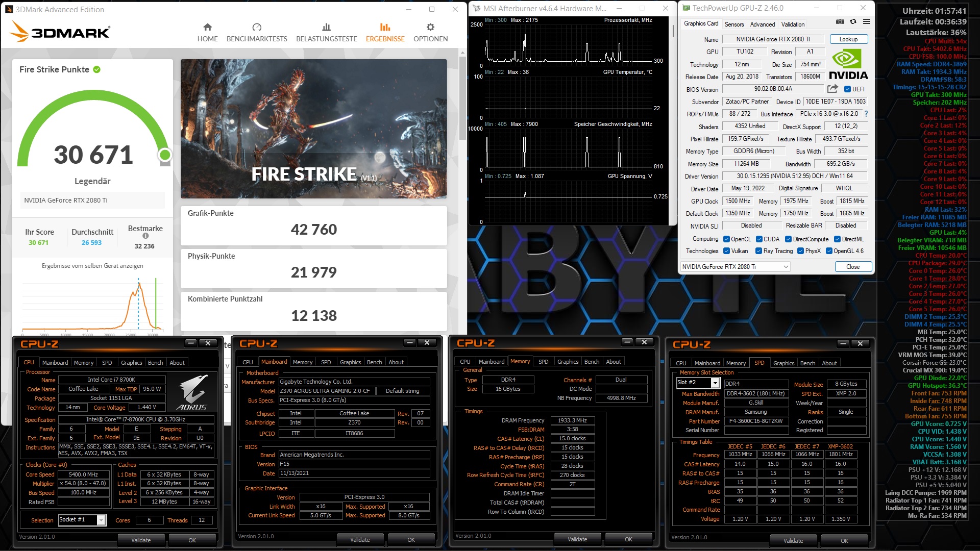Toggle Vulkan checkbox in GPU-Z
The height and width of the screenshot is (551, 980).
(726, 251)
